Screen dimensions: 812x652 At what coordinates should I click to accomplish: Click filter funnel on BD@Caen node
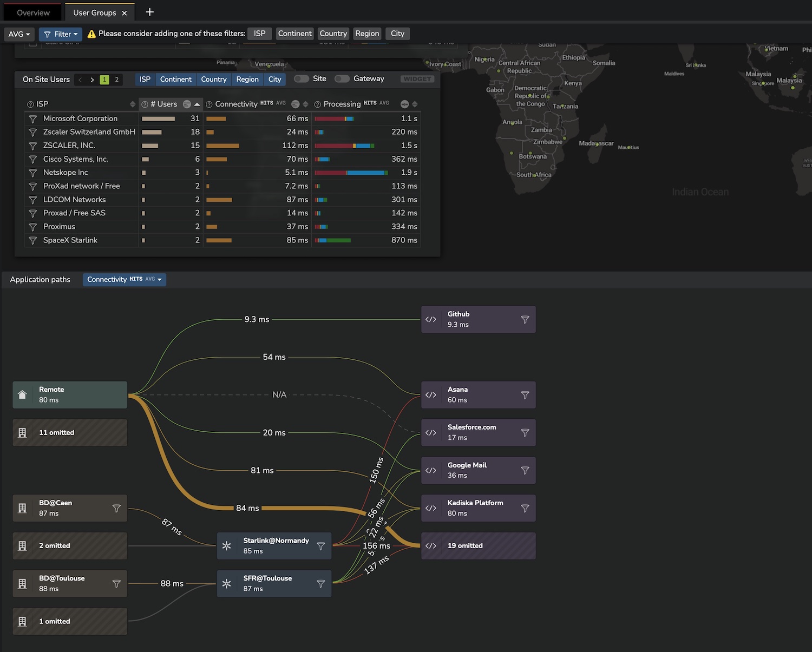click(x=116, y=509)
